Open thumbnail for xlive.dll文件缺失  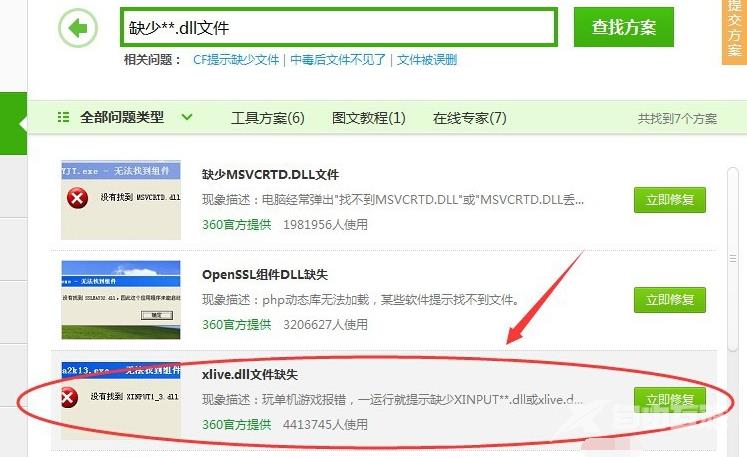pyautogui.click(x=121, y=400)
